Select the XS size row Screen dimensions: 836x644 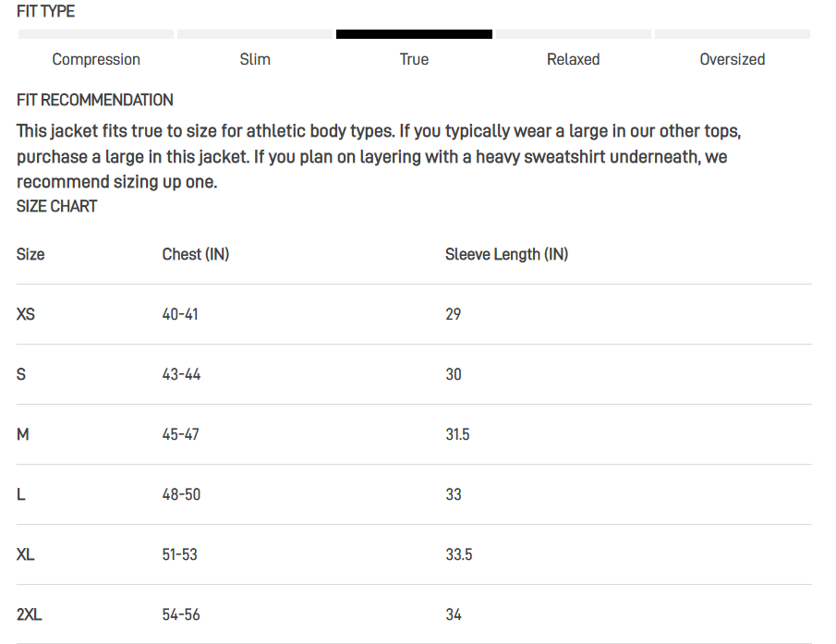pyautogui.click(x=414, y=314)
